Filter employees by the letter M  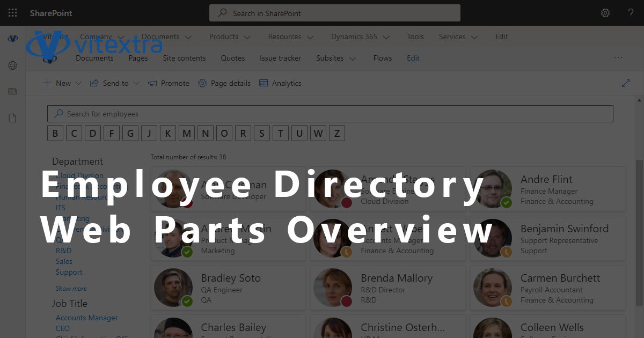tap(187, 133)
